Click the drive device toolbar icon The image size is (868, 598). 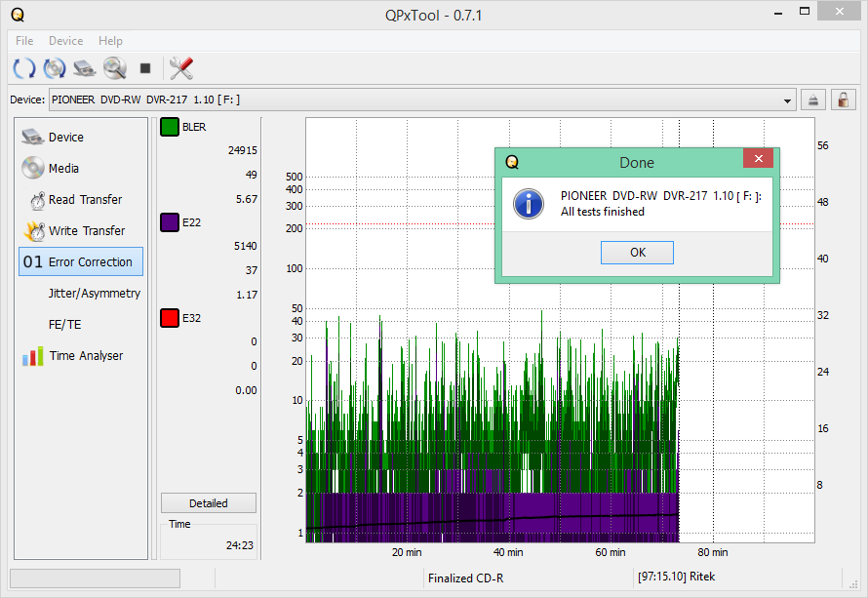point(85,68)
